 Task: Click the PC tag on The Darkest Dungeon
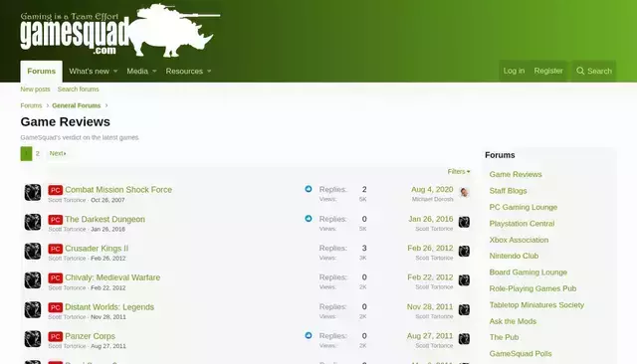(x=56, y=220)
